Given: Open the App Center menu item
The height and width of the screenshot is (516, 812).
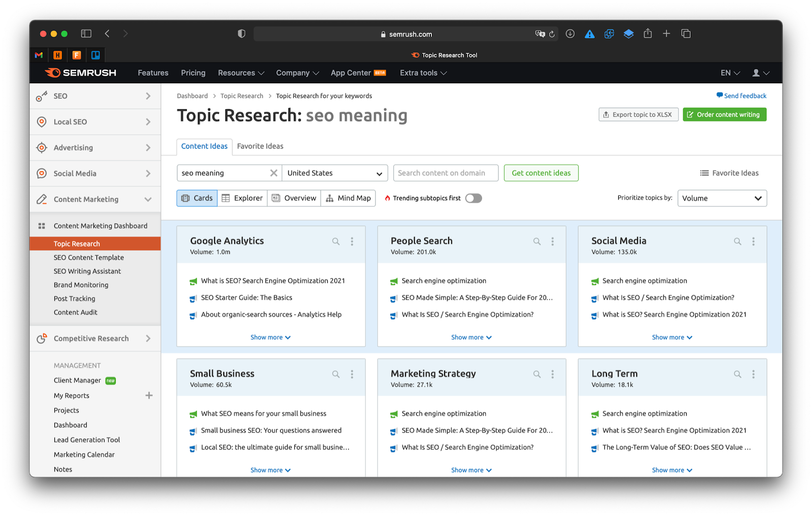Looking at the screenshot, I should click(x=358, y=73).
